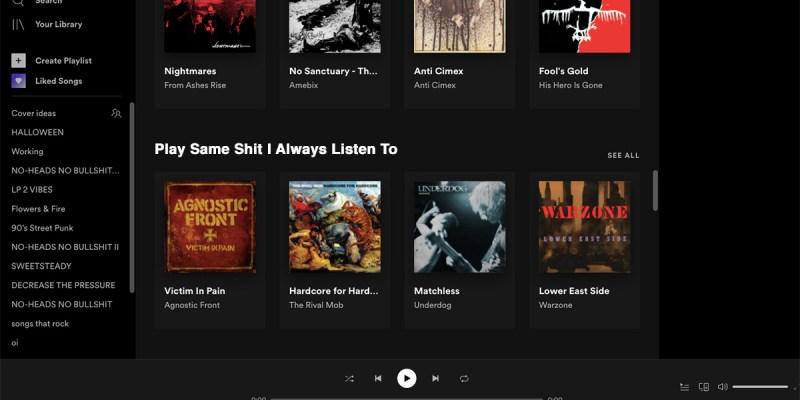Open the Nightmares album cover
This screenshot has width=800, height=400.
(210, 26)
